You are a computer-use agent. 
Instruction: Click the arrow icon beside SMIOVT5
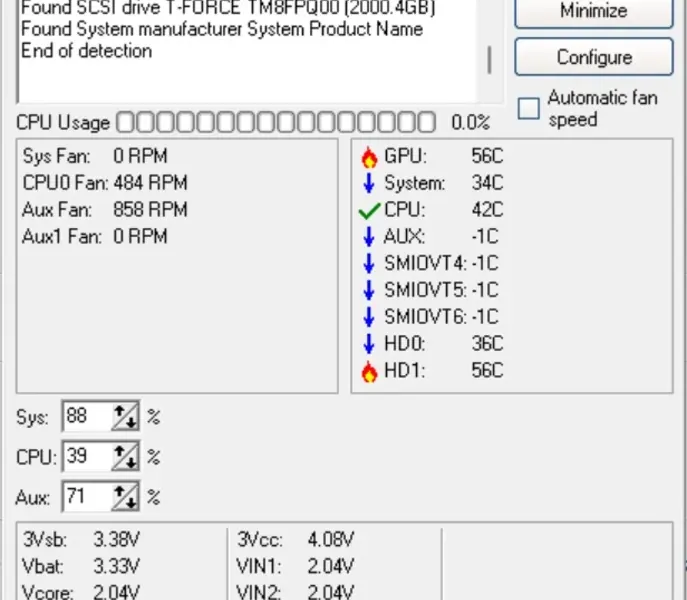(x=369, y=290)
